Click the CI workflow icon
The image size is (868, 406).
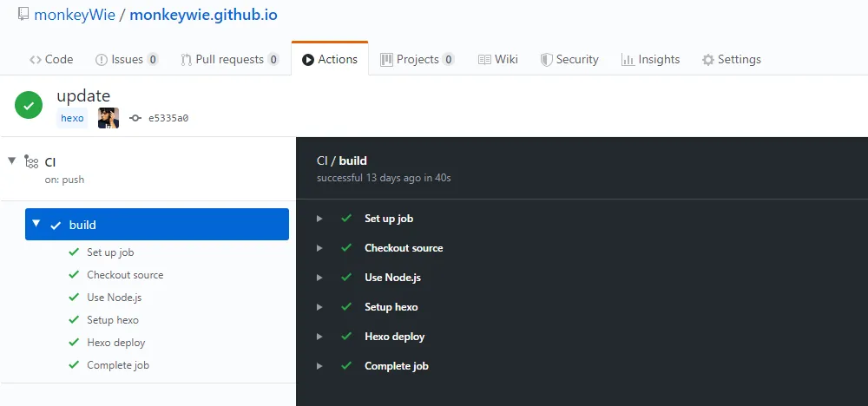31,161
